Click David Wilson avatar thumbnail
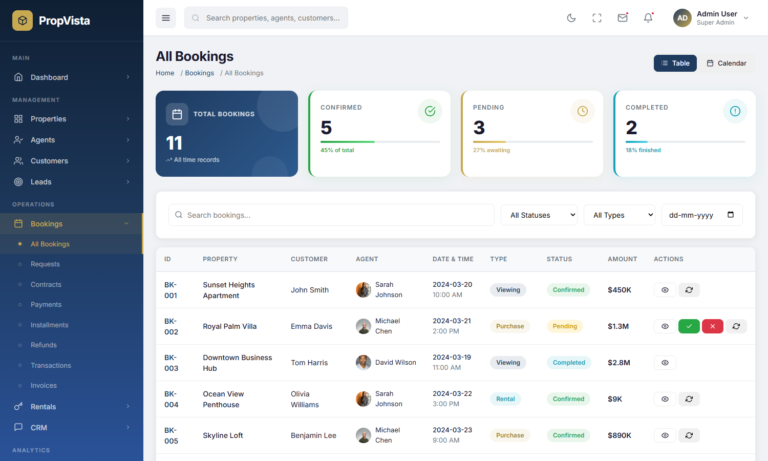The height and width of the screenshot is (461, 768). pos(363,363)
